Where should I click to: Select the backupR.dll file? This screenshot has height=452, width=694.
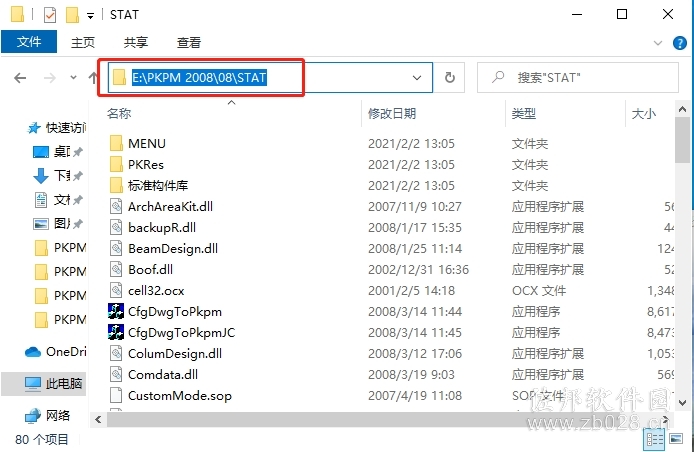tap(162, 228)
